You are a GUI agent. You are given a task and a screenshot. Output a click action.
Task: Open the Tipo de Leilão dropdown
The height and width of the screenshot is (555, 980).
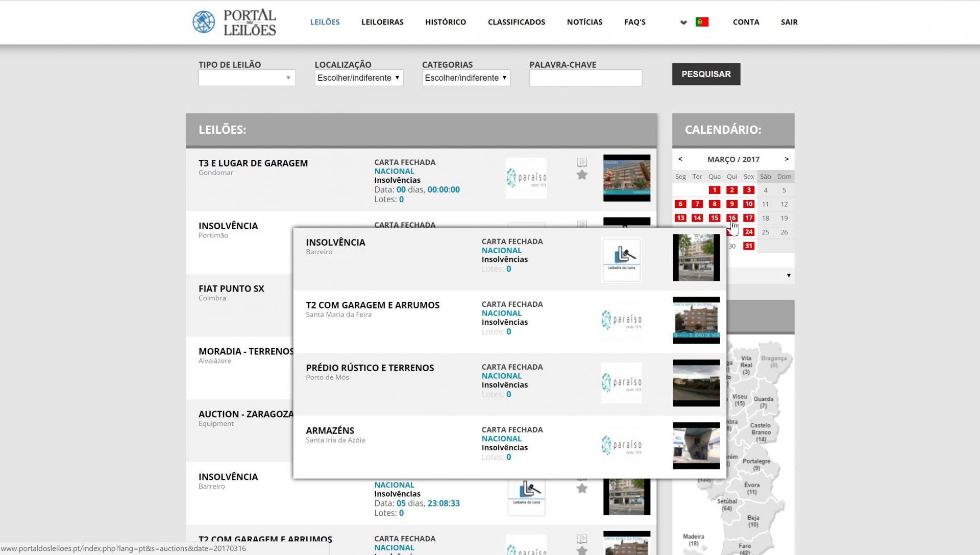(247, 78)
